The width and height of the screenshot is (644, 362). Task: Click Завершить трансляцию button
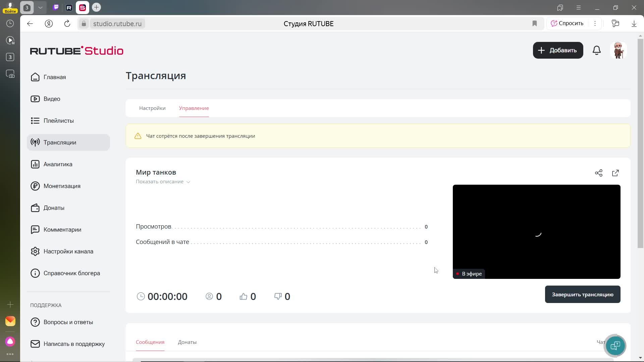tap(583, 294)
